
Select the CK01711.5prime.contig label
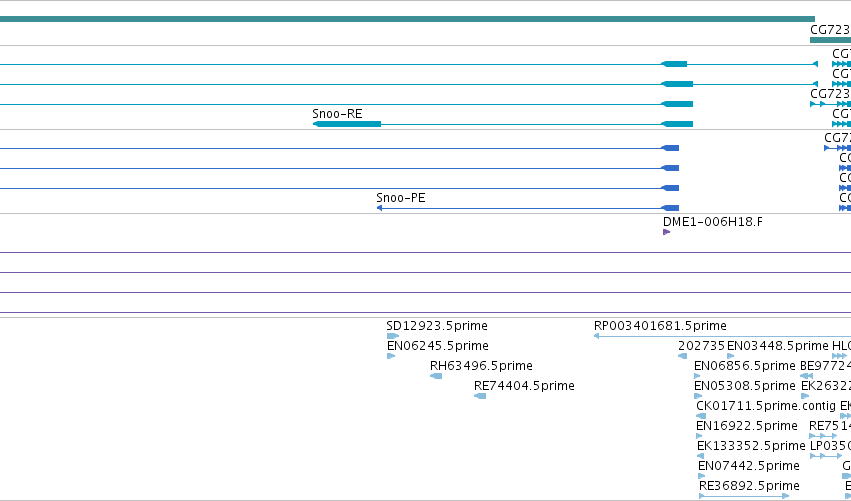766,406
